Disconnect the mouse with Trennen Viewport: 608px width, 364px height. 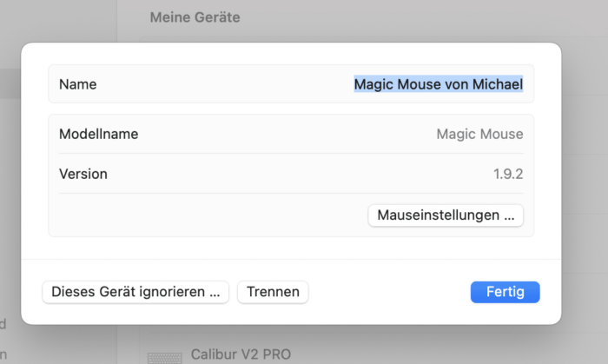pos(273,292)
